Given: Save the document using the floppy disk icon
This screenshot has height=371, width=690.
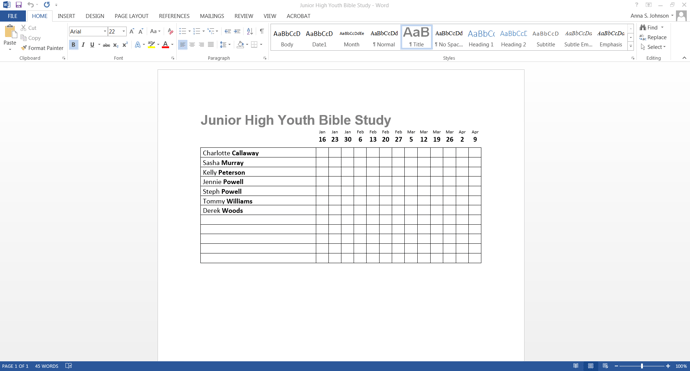Looking at the screenshot, I should point(18,5).
